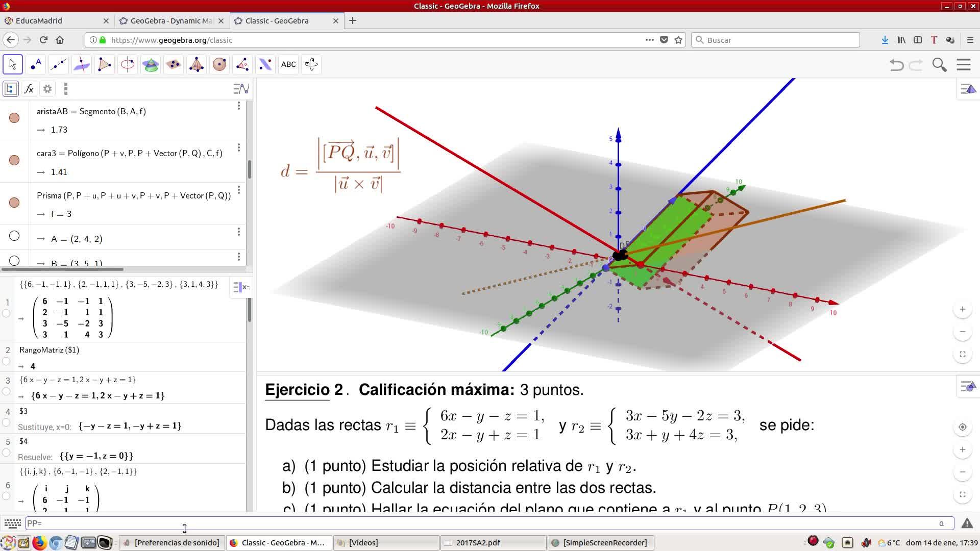Select the ABC text tool
980x551 pixels.
288,64
